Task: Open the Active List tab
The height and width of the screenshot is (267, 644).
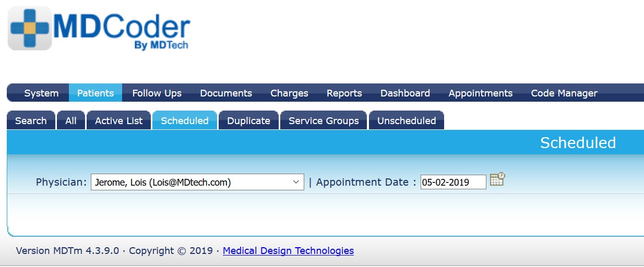Action: click(118, 120)
